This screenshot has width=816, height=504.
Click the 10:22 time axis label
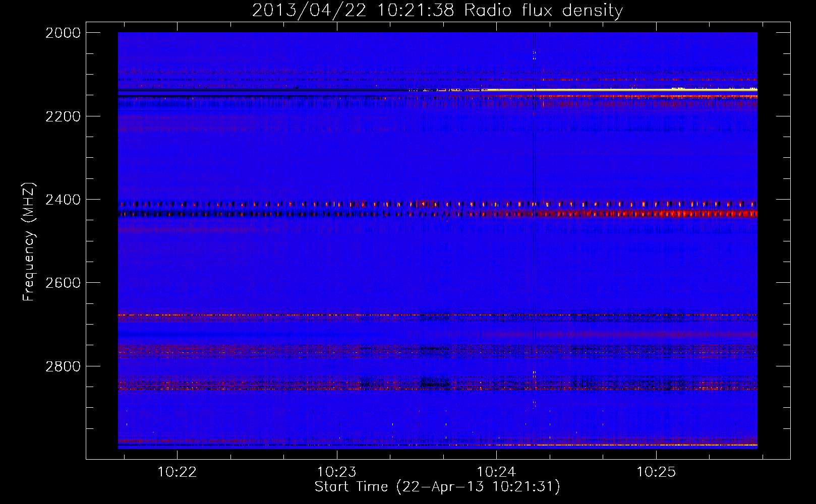click(x=177, y=472)
